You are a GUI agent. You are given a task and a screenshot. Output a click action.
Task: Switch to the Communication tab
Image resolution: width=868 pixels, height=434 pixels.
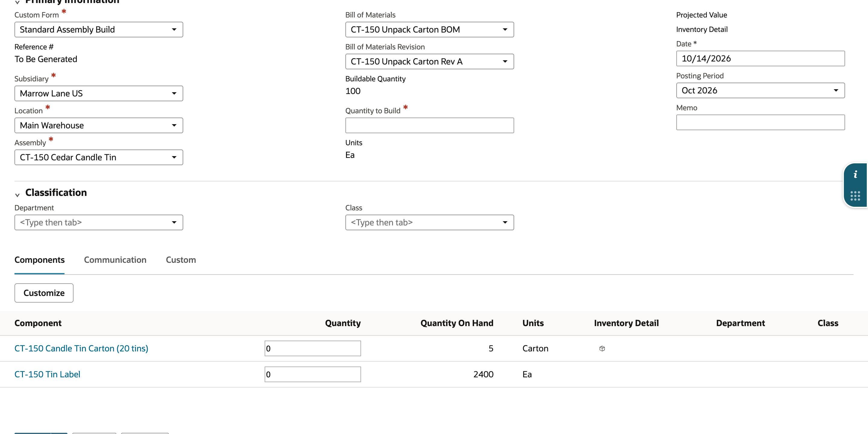tap(115, 260)
